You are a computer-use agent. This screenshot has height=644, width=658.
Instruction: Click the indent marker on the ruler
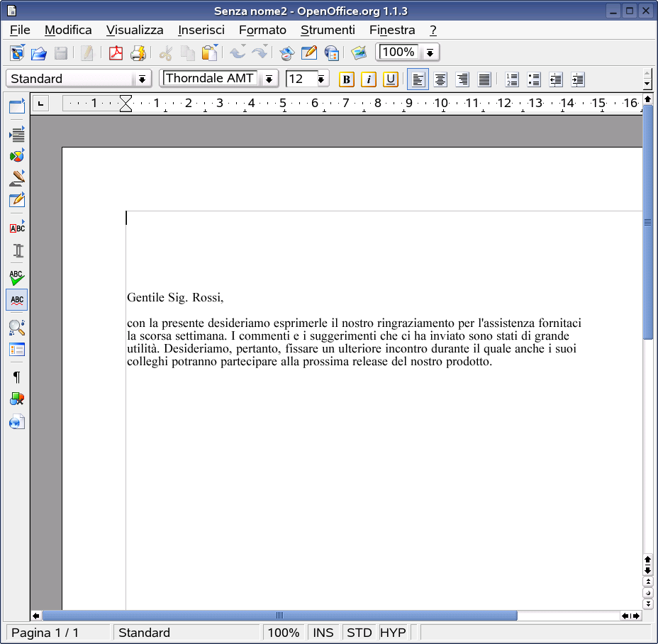click(x=126, y=104)
